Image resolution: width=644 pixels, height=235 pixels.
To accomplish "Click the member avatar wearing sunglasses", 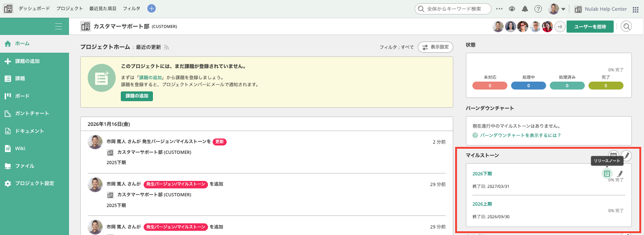I will pyautogui.click(x=523, y=27).
